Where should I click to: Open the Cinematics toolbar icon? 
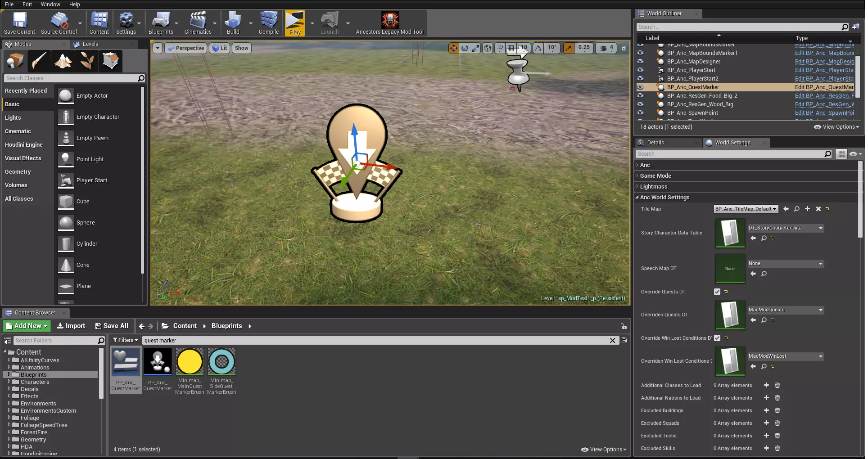pyautogui.click(x=198, y=23)
